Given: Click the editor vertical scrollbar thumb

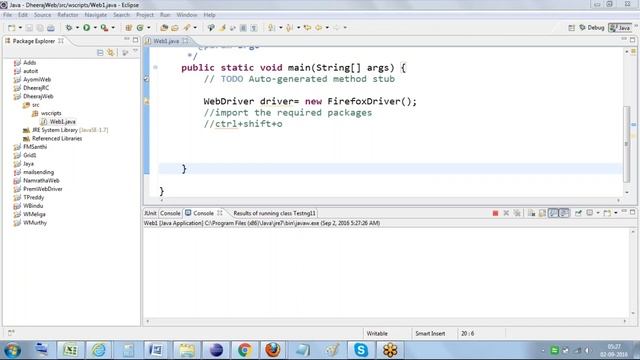Looking at the screenshot, I should coord(627,144).
